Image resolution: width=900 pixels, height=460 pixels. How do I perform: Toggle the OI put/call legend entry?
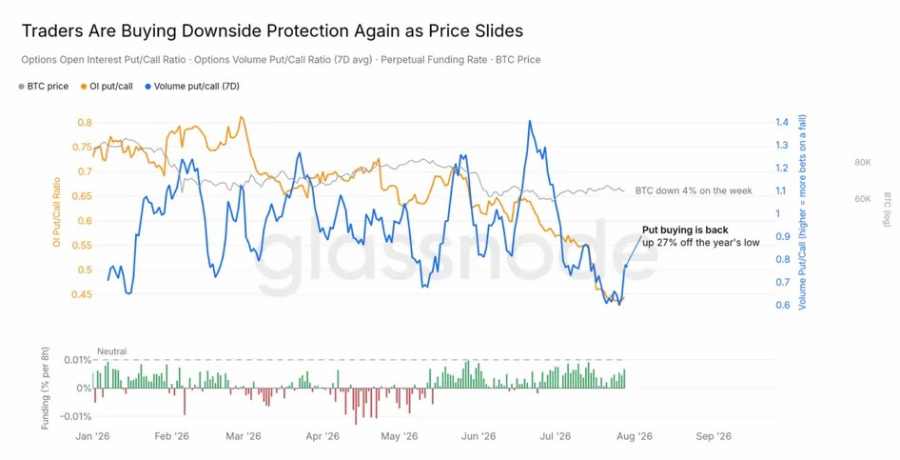pos(107,86)
